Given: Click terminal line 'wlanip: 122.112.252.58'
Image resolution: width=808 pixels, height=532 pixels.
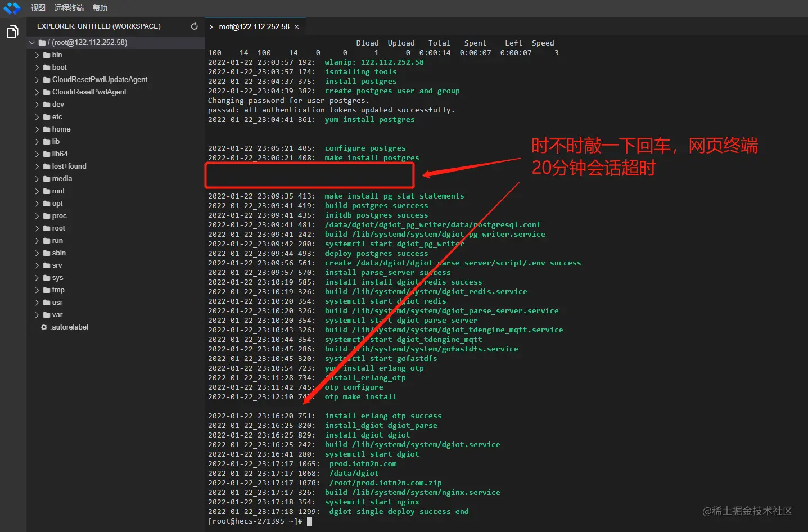Looking at the screenshot, I should [x=374, y=62].
